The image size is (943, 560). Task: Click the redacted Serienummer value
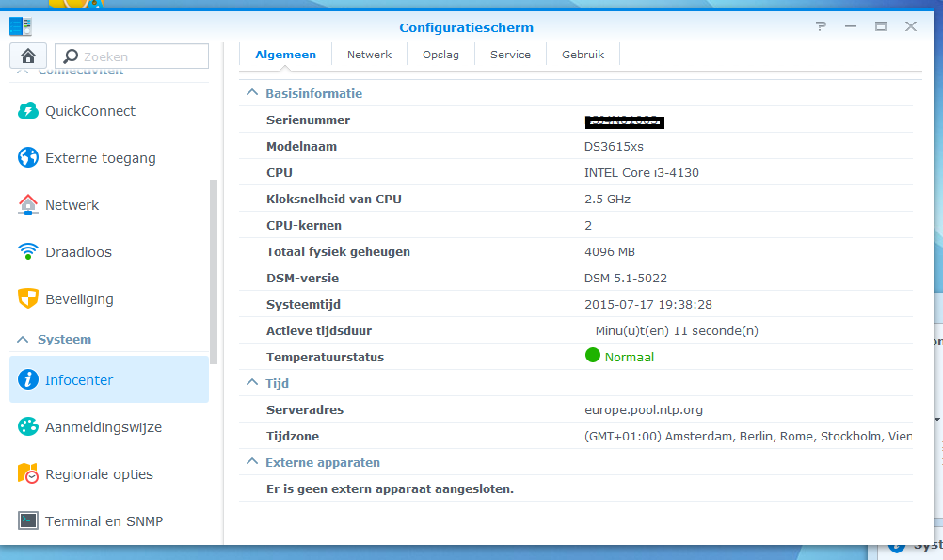coord(624,121)
